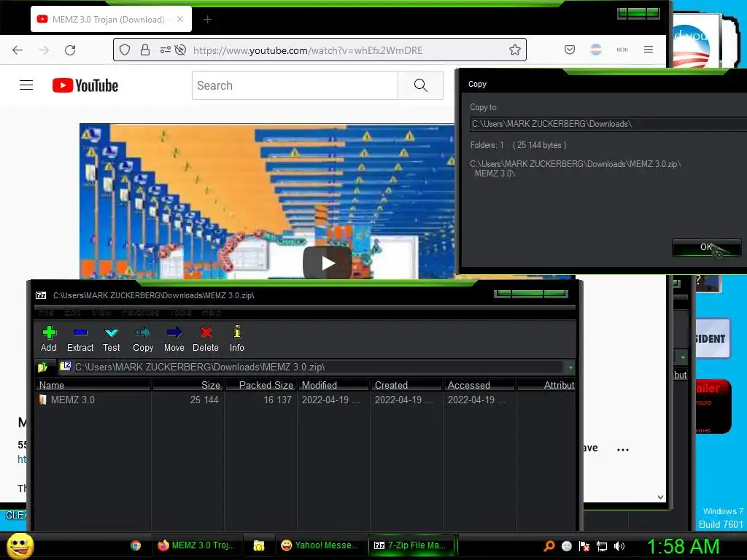747x560 pixels.
Task: Click the Copy to destination path field
Action: pos(608,124)
